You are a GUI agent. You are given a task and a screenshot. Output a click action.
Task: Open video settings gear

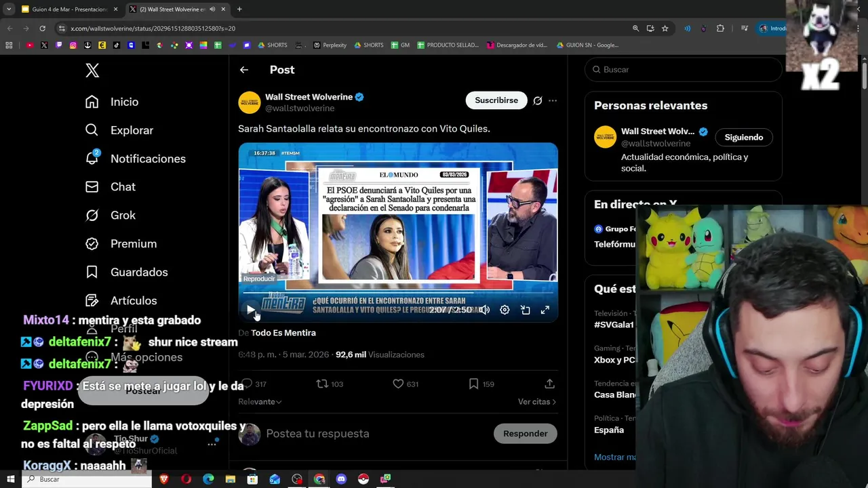pyautogui.click(x=505, y=310)
